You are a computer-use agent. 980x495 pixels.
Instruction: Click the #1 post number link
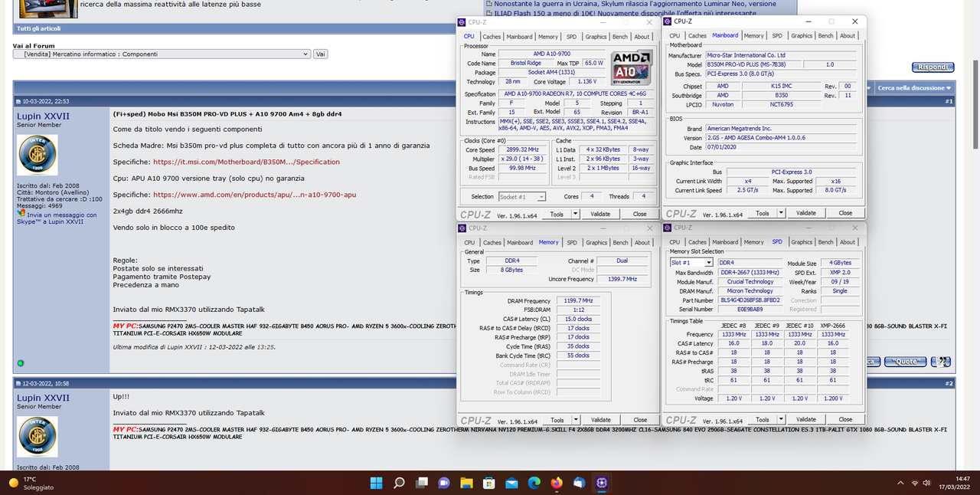pos(949,101)
